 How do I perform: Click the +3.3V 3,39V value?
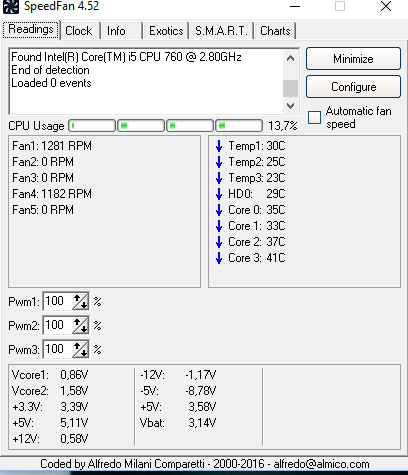(x=74, y=407)
